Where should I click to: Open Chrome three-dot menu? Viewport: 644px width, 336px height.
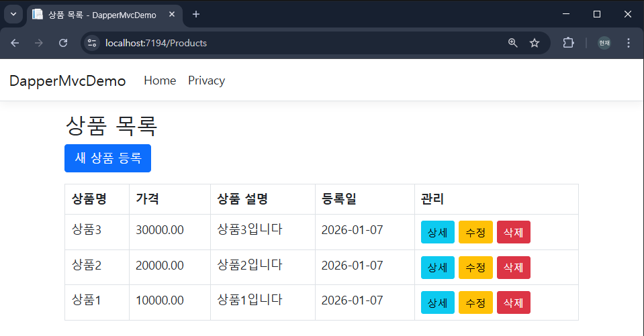point(629,43)
